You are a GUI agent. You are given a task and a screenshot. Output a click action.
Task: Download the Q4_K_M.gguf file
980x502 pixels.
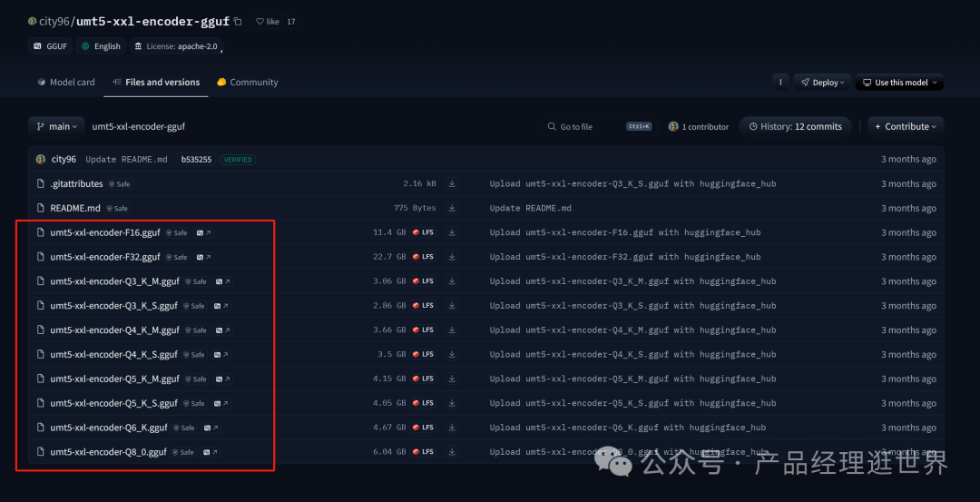pyautogui.click(x=452, y=330)
